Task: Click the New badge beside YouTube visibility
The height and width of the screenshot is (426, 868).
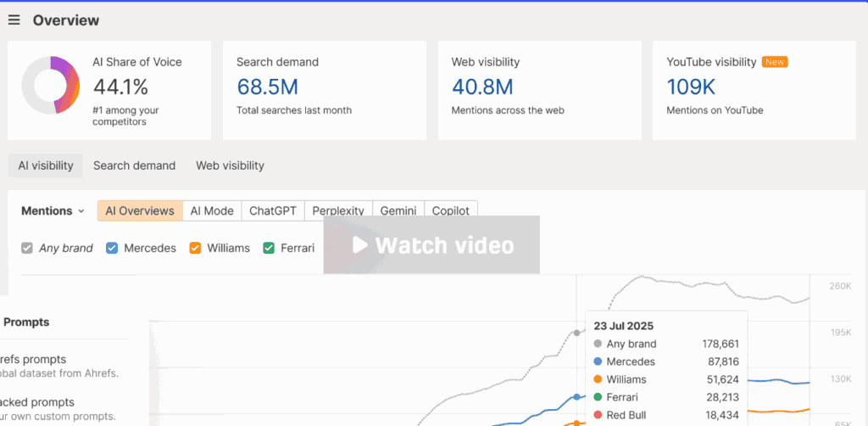Action: point(775,62)
